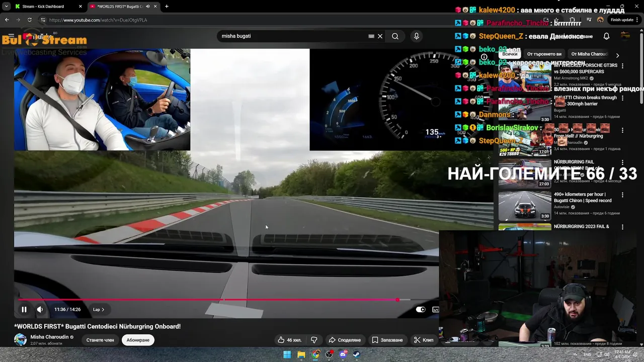The image size is (644, 362).
Task: Open the YouTube account avatar menu
Action: (625, 36)
